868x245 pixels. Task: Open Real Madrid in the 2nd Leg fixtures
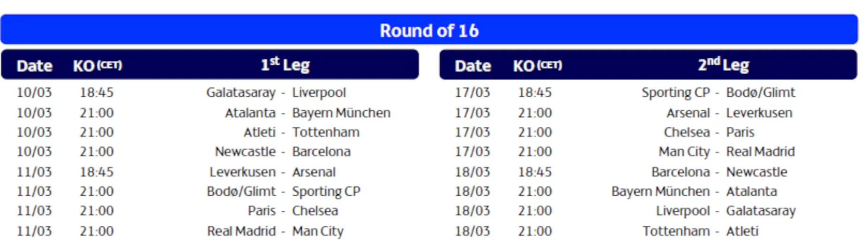click(760, 152)
